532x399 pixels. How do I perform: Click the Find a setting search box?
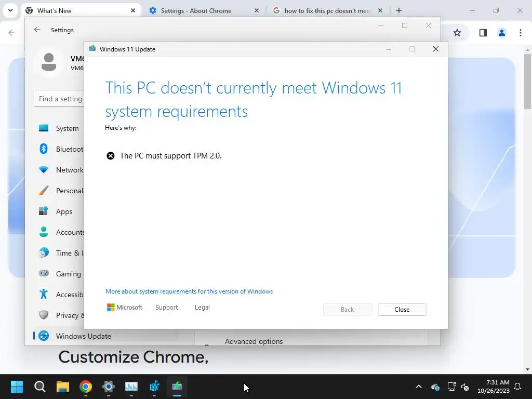pos(59,99)
